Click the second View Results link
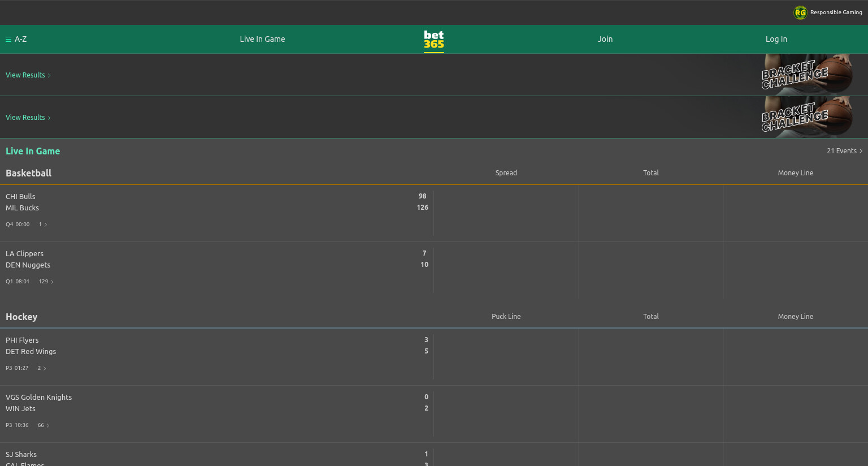 pos(28,117)
